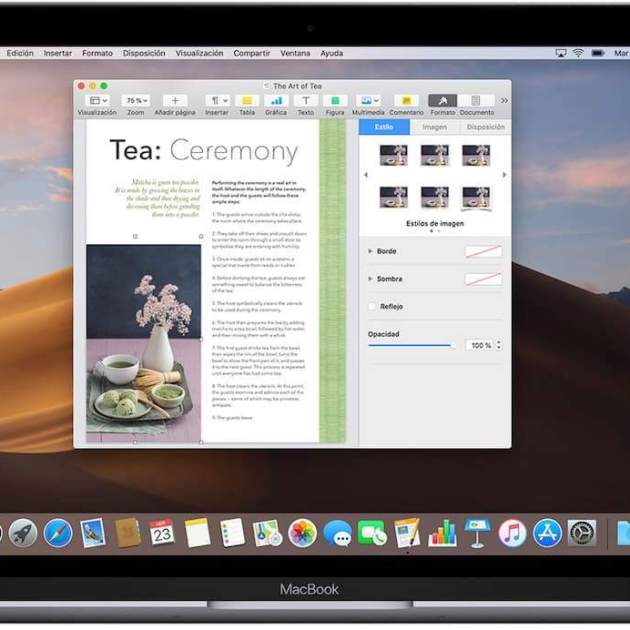
Task: Open Safari from the Dock
Action: click(57, 533)
